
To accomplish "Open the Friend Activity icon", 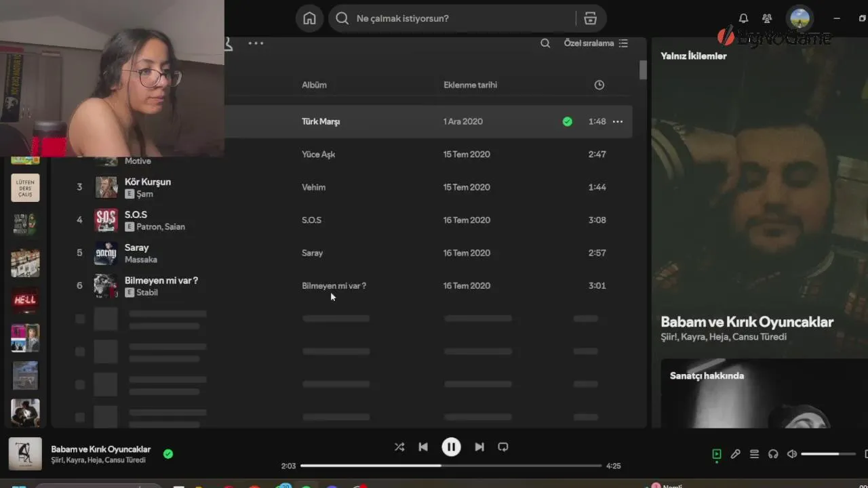I will (x=767, y=18).
